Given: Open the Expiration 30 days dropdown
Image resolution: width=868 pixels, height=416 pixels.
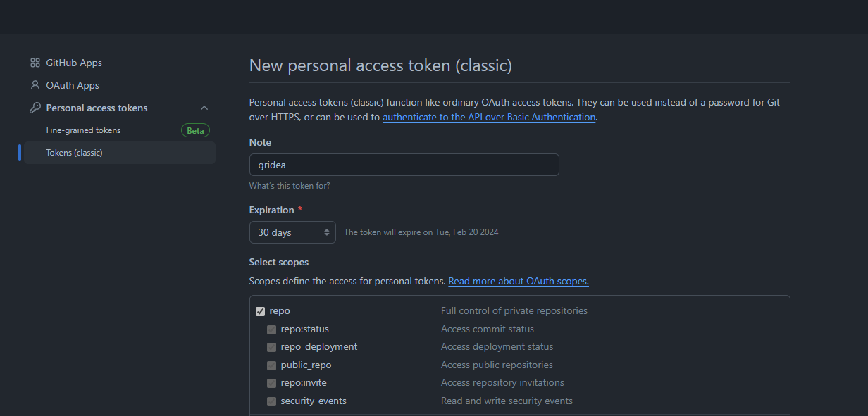Looking at the screenshot, I should tap(292, 232).
